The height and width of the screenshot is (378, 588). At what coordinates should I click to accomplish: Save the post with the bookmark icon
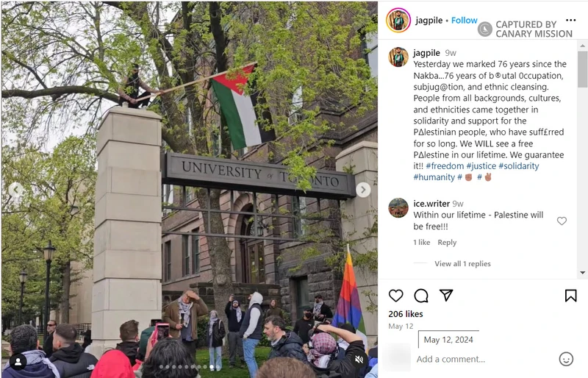tap(571, 296)
